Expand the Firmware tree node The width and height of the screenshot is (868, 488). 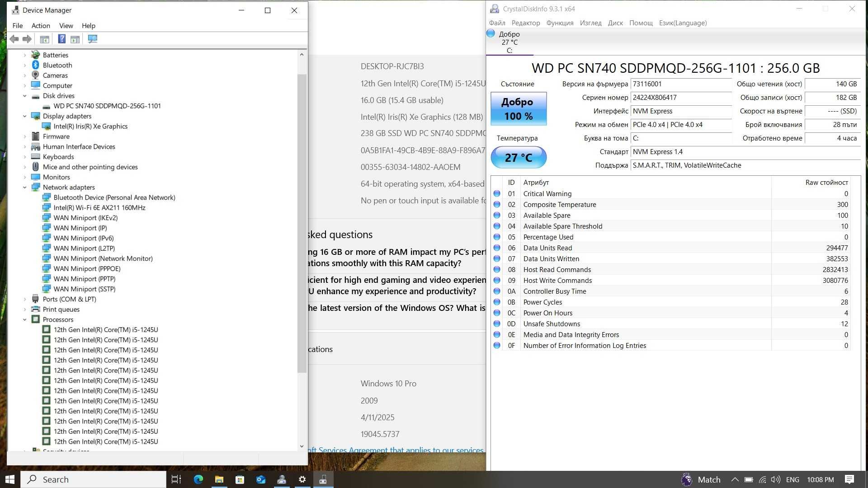click(25, 136)
